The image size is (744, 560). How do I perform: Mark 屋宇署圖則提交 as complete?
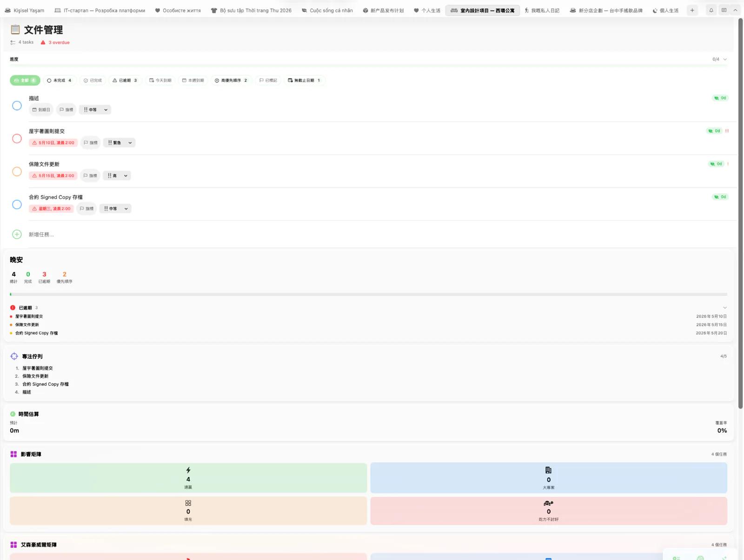(17, 138)
